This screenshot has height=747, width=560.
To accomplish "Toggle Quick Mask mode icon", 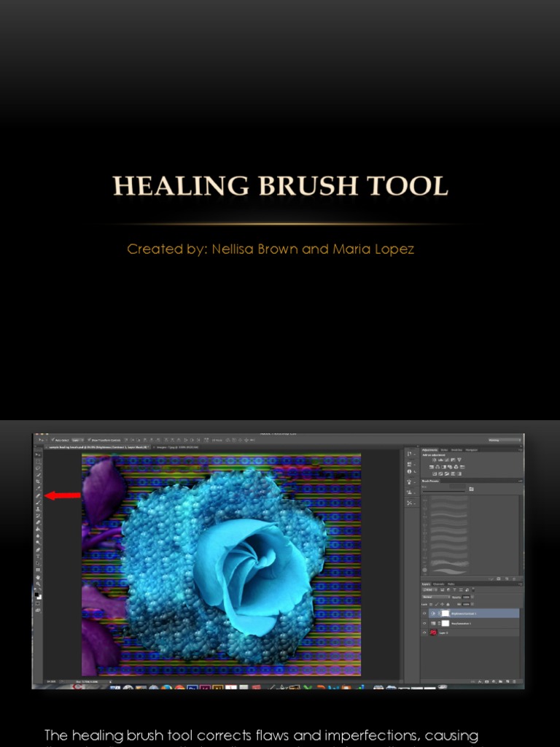I will 38,603.
